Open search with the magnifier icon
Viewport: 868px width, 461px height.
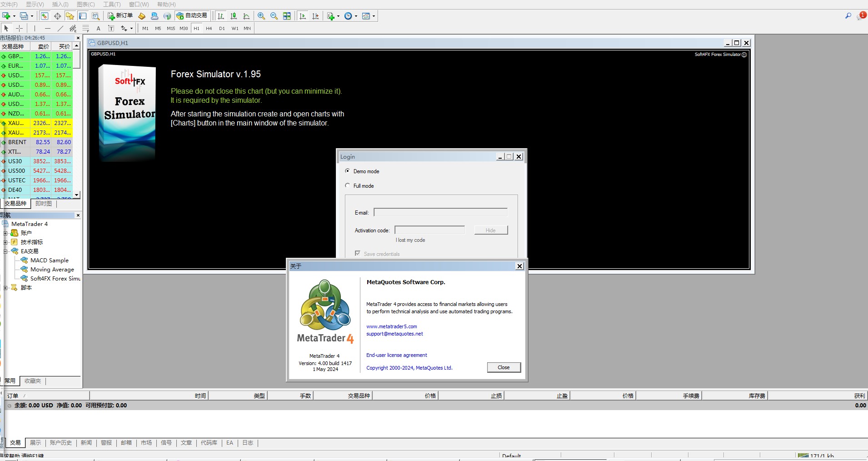pos(848,16)
